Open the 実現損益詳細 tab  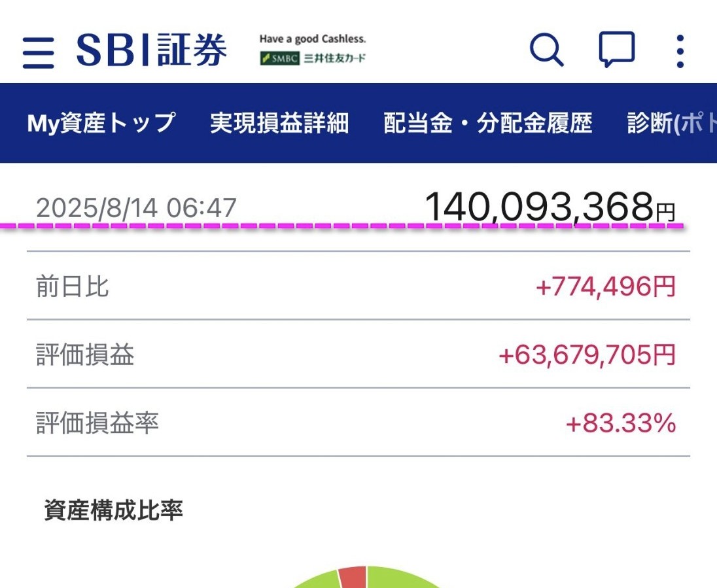279,123
